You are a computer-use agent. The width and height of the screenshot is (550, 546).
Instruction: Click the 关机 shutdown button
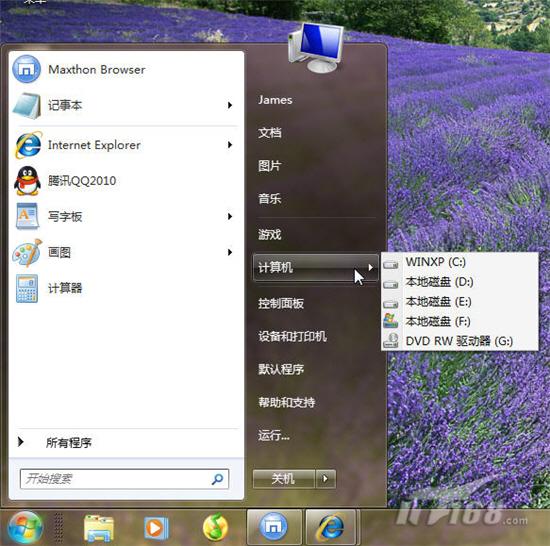tap(283, 479)
